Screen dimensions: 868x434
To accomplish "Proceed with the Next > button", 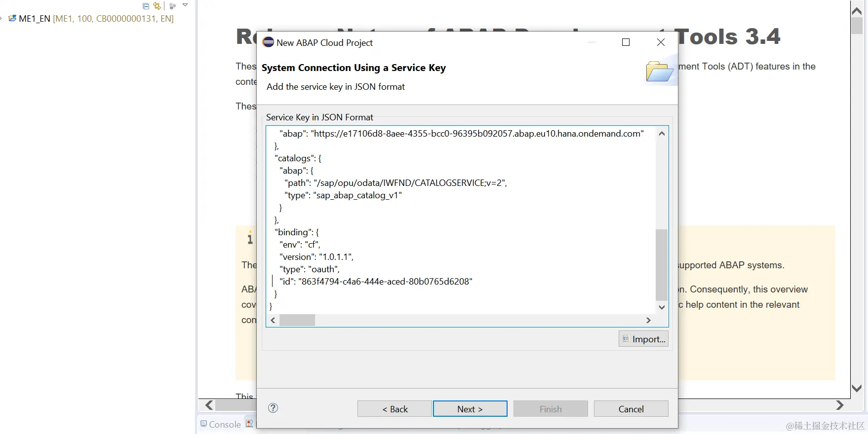I will (x=470, y=409).
